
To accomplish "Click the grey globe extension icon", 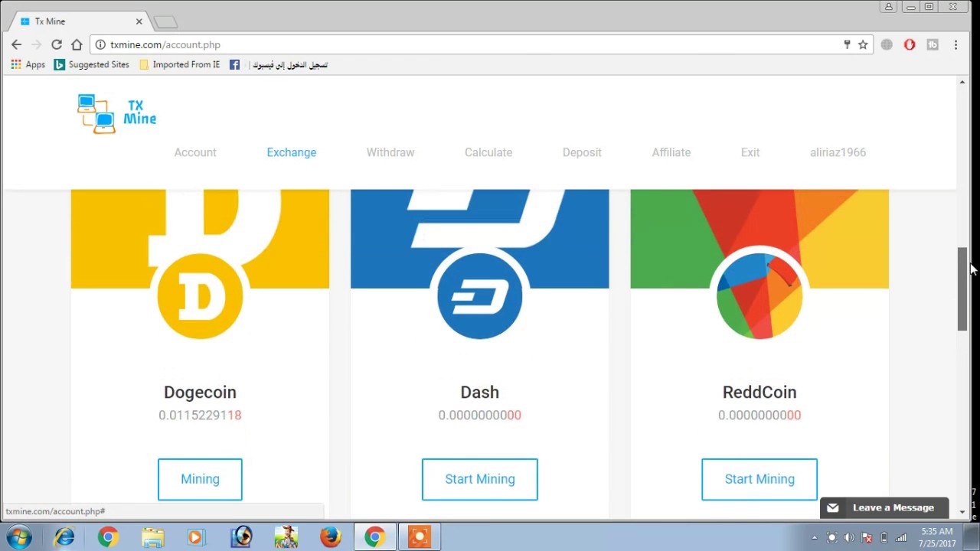I will 887,44.
